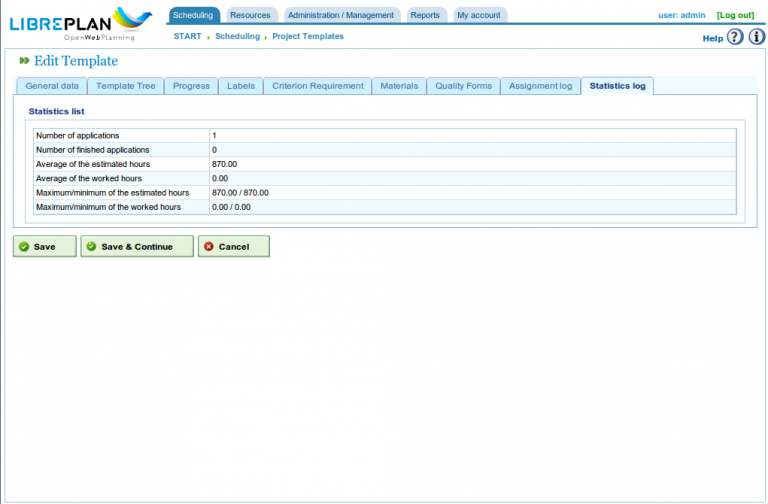Screen dimensions: 768x504
Task: Click the Save button
Action: [x=45, y=246]
